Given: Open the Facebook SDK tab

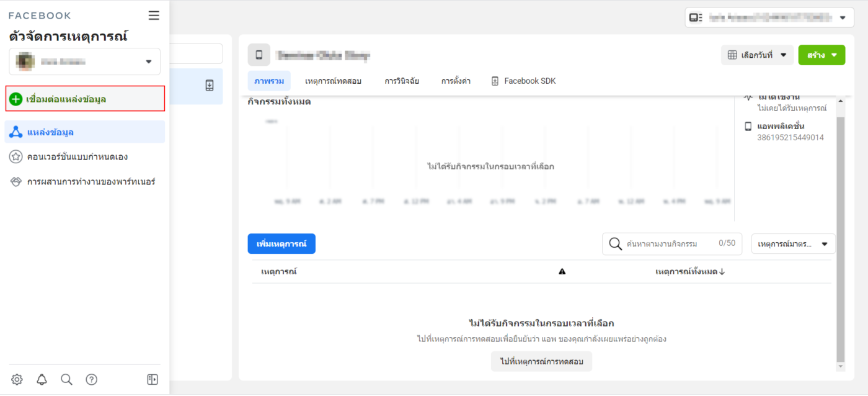Looking at the screenshot, I should pos(523,81).
